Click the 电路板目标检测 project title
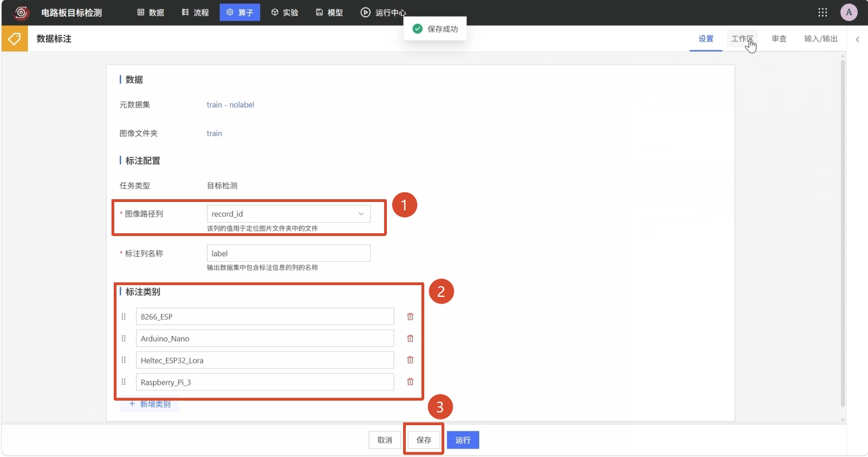This screenshot has height=457, width=868. click(71, 12)
